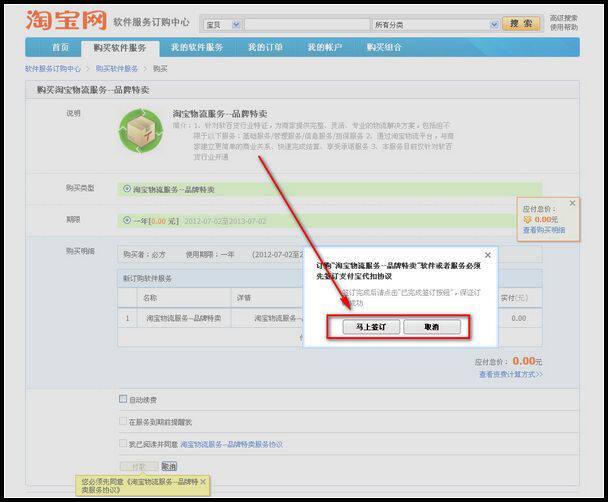Image resolution: width=608 pixels, height=502 pixels.
Task: Close the 签订支付宝代扣协议 dialog
Action: point(488,255)
